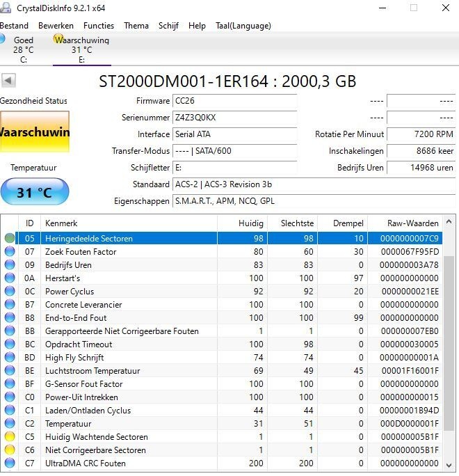Click the attribute list scrollbar thumb

(x=449, y=343)
